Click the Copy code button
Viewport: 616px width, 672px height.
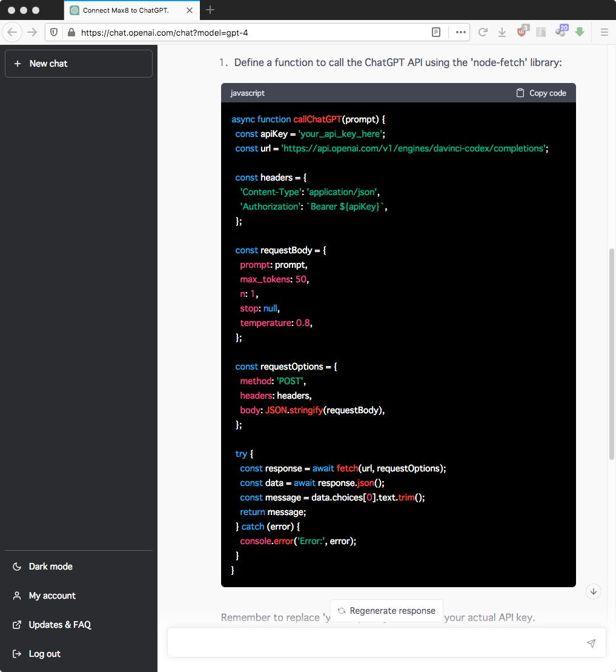[x=541, y=93]
